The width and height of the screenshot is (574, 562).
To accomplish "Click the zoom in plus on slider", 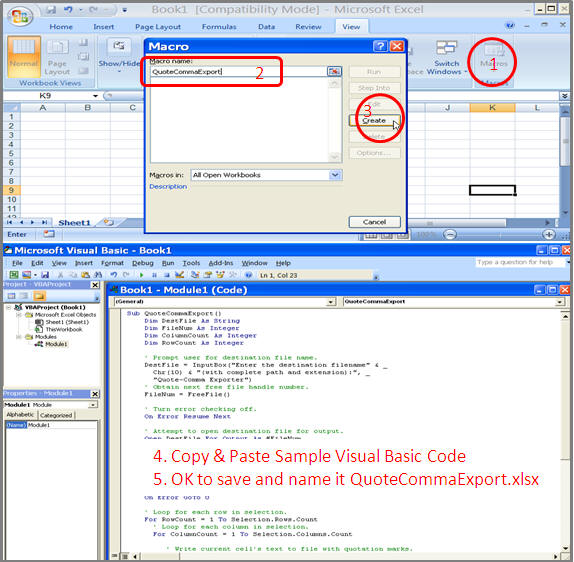I will point(548,234).
